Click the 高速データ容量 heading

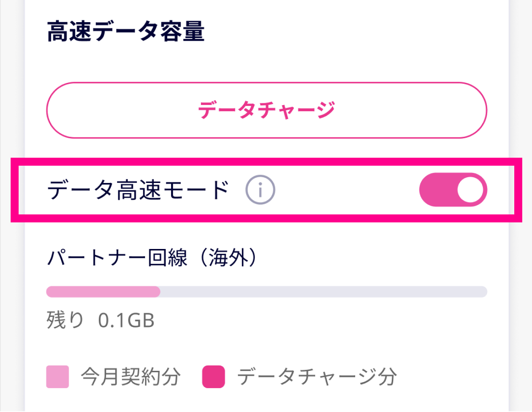(x=125, y=32)
